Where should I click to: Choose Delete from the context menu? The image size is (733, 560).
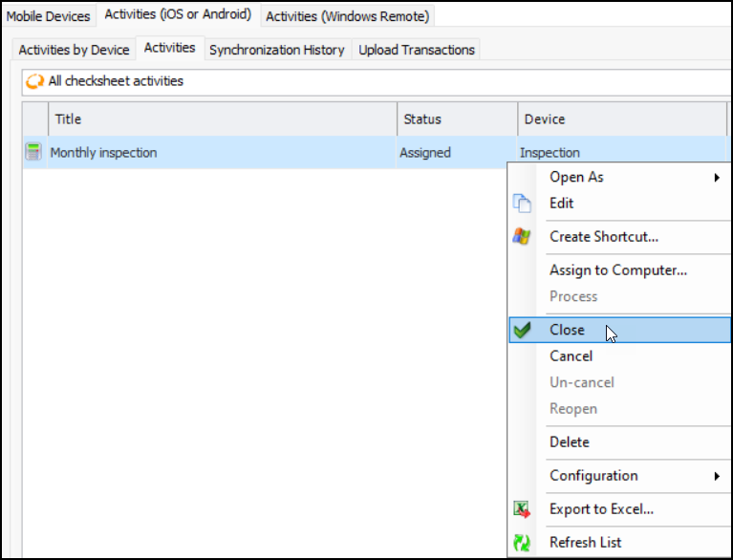[570, 442]
